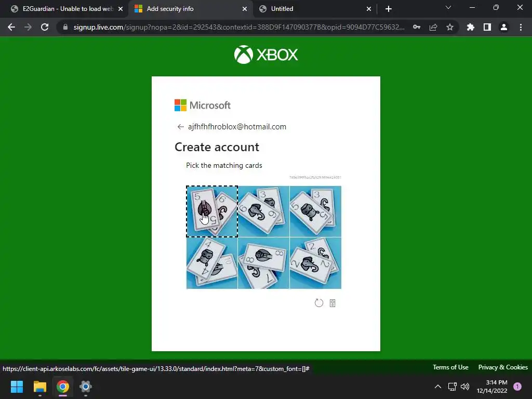Image resolution: width=532 pixels, height=399 pixels.
Task: Pick the tile with the number 2 cards
Action: pos(315,263)
